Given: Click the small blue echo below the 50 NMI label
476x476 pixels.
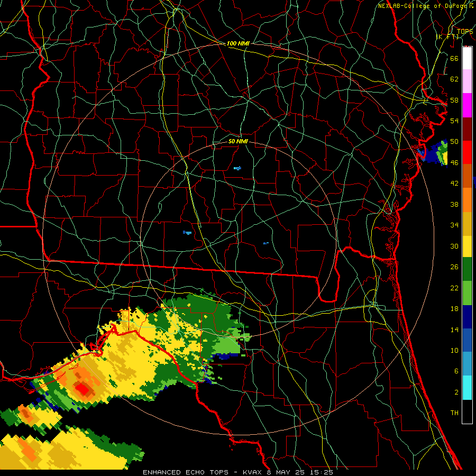Looking at the screenshot, I should point(237,168).
